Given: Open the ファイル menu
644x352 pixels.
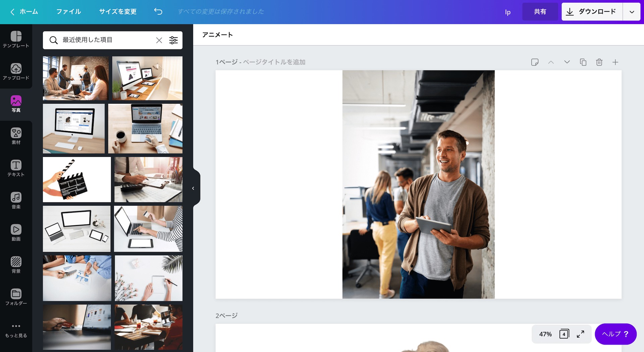Looking at the screenshot, I should point(68,11).
